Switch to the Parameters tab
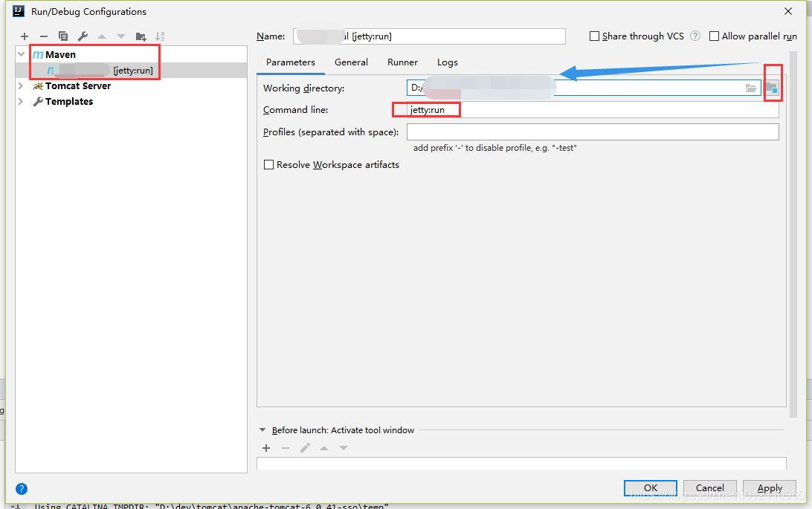 291,62
